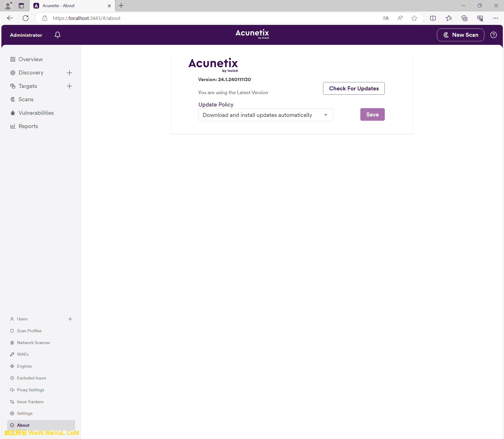Viewport: 504px width, 439px height.
Task: Expand Targets with its plus icon
Action: pos(69,86)
